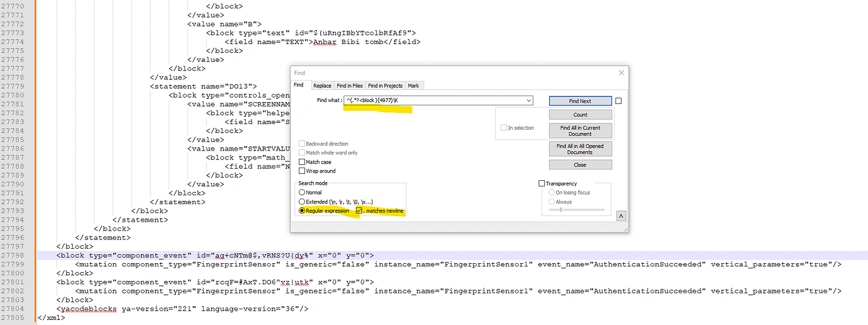Enable the Match case checkbox
The image size is (868, 325).
pos(302,162)
